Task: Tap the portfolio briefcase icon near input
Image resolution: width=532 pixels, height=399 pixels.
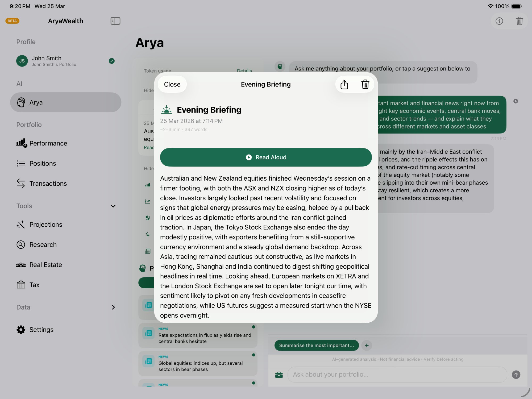Action: (x=279, y=375)
